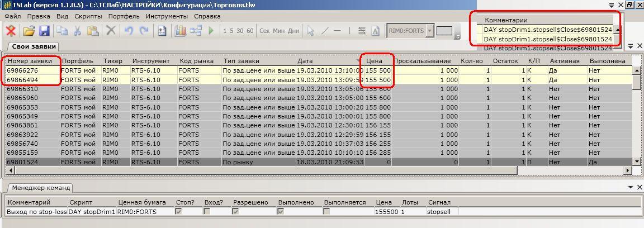Open the Менеджер команд panel options arrow

(x=631, y=187)
